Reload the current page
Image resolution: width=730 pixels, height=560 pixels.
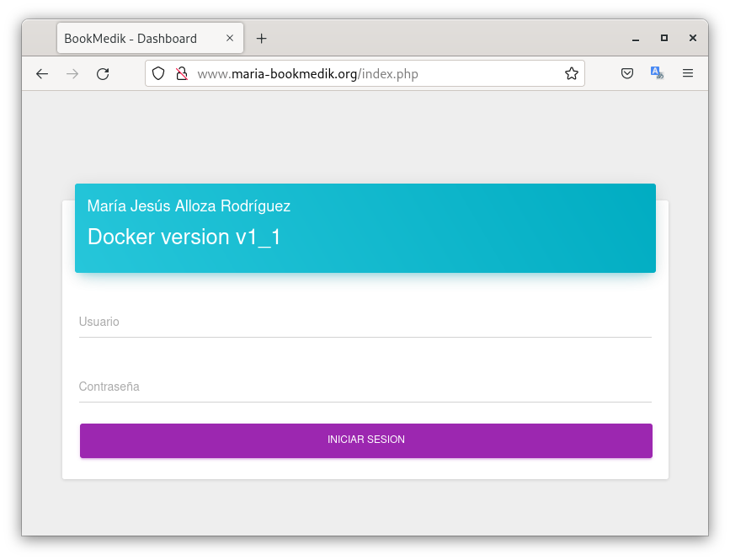pyautogui.click(x=103, y=74)
